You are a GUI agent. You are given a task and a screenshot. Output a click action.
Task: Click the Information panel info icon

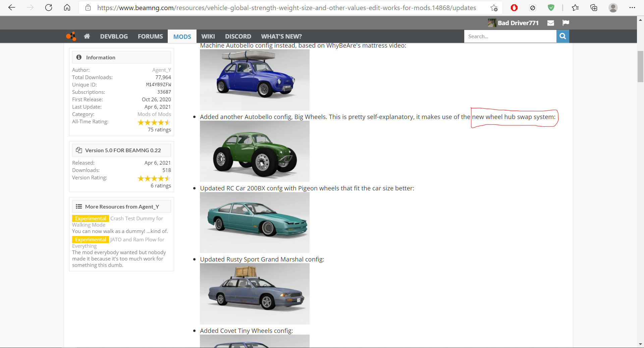pyautogui.click(x=79, y=57)
